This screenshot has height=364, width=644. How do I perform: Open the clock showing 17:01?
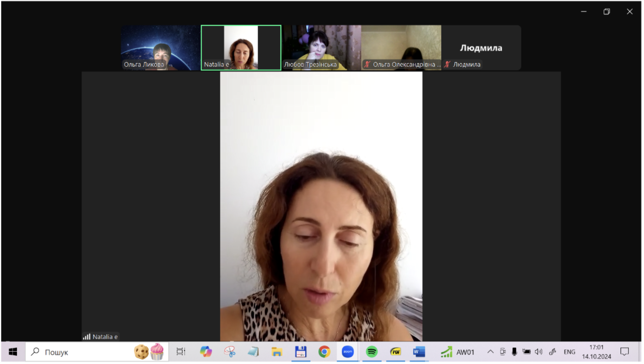596,352
